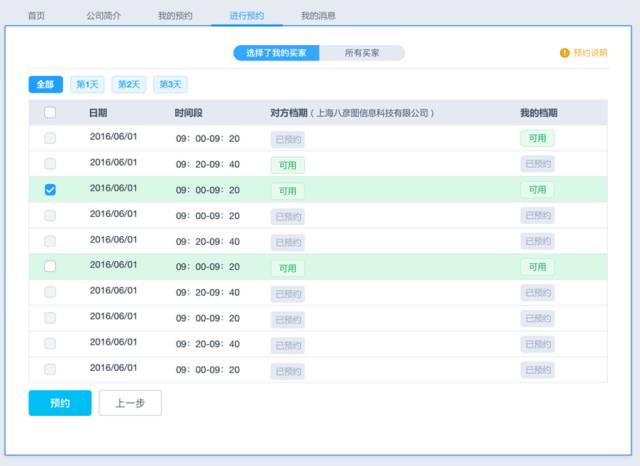The width and height of the screenshot is (640, 466).
Task: Switch to 选择了我的买家 toggle option
Action: pyautogui.click(x=276, y=53)
